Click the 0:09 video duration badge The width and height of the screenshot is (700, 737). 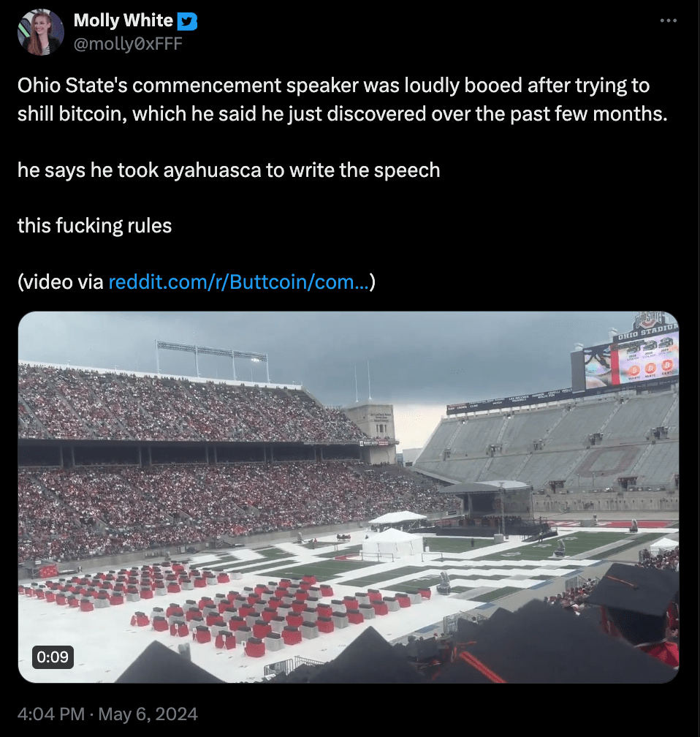coord(53,657)
